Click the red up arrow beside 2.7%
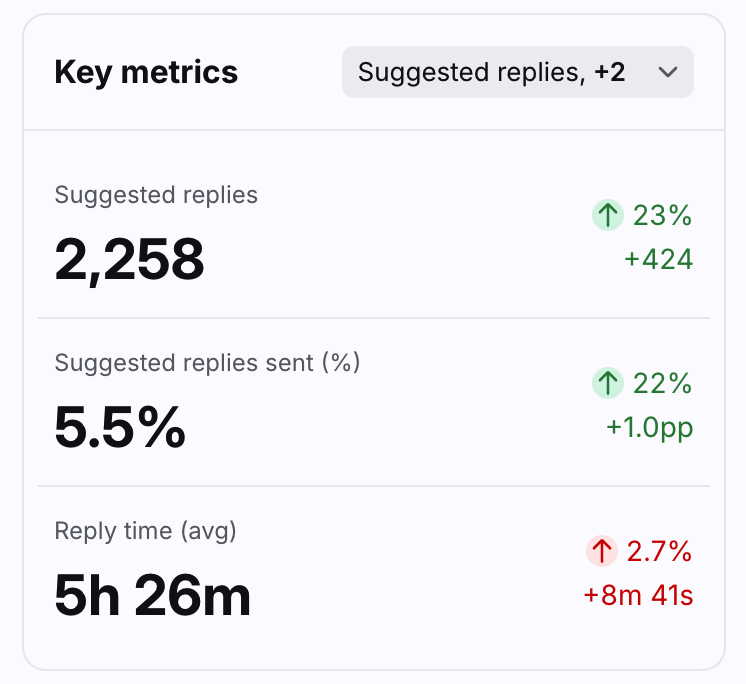746x684 pixels. point(599,551)
